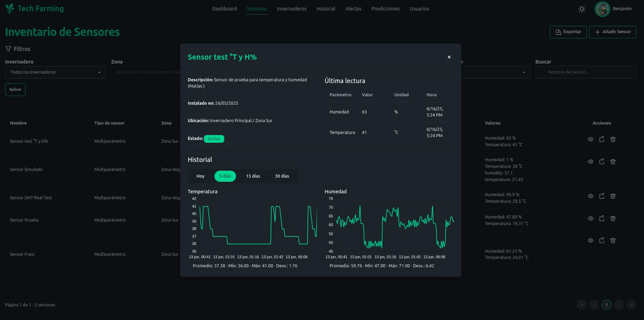The image size is (644, 320).
Task: View Sensor Simulado details with eye icon
Action: 590,162
